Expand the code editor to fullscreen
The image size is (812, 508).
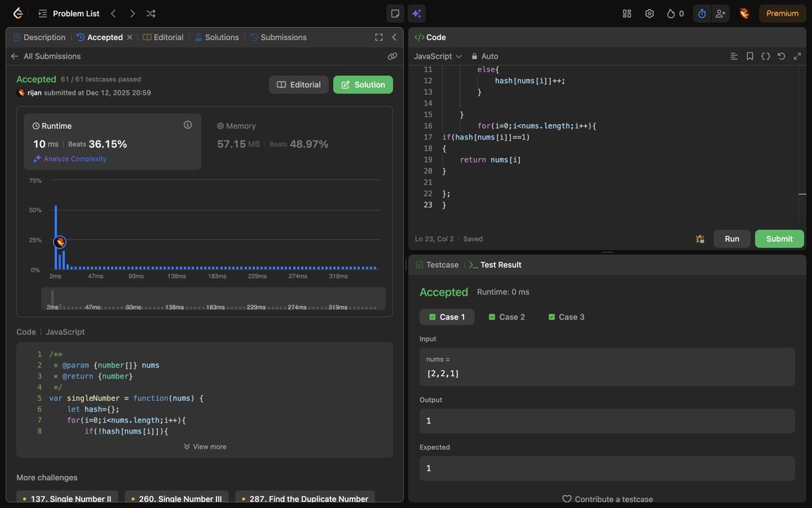(x=797, y=56)
